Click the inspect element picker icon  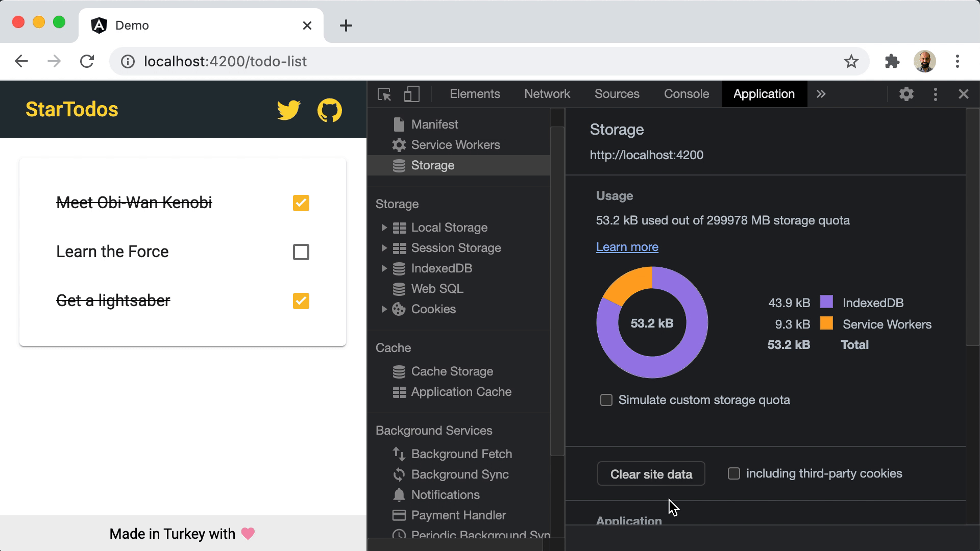pyautogui.click(x=384, y=94)
